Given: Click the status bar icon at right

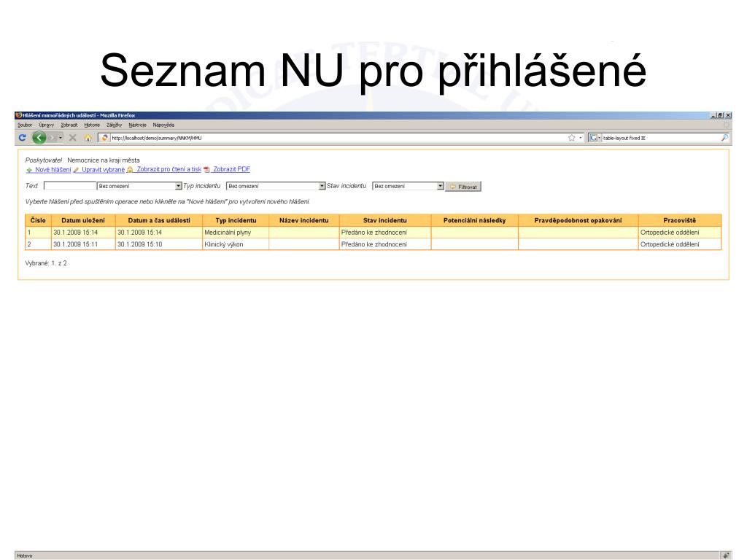Looking at the screenshot, I should click(x=725, y=555).
